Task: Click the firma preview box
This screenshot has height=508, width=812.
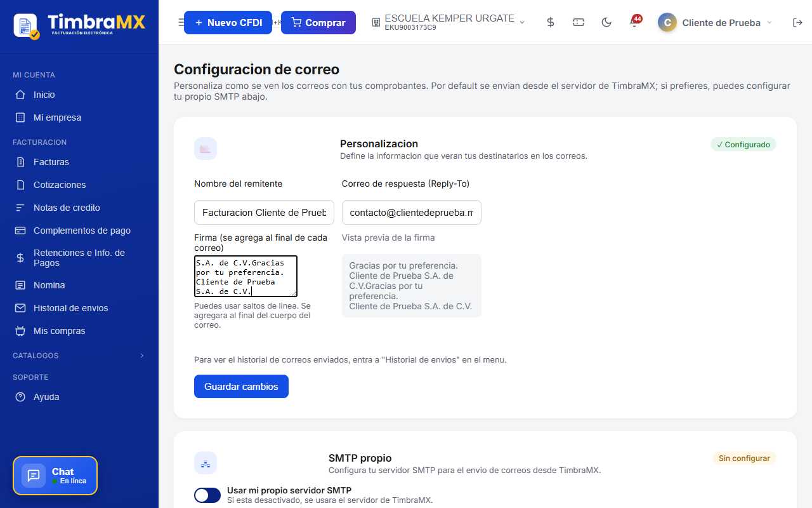Action: [412, 286]
